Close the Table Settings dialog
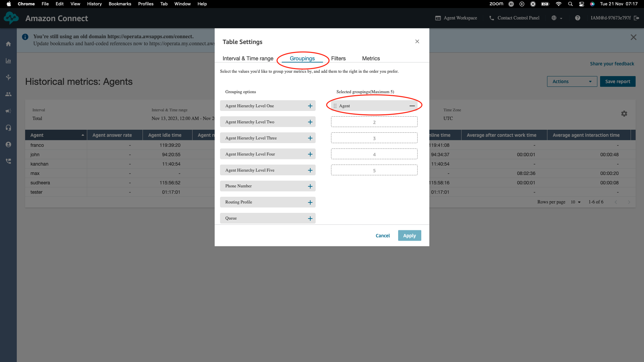Viewport: 644px width, 362px height. 417,42
